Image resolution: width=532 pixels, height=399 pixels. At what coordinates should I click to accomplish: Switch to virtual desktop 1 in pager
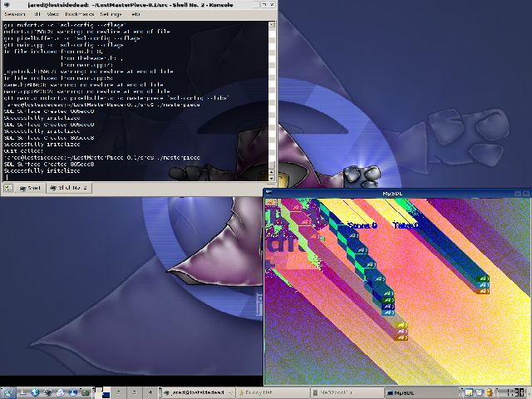(102, 392)
